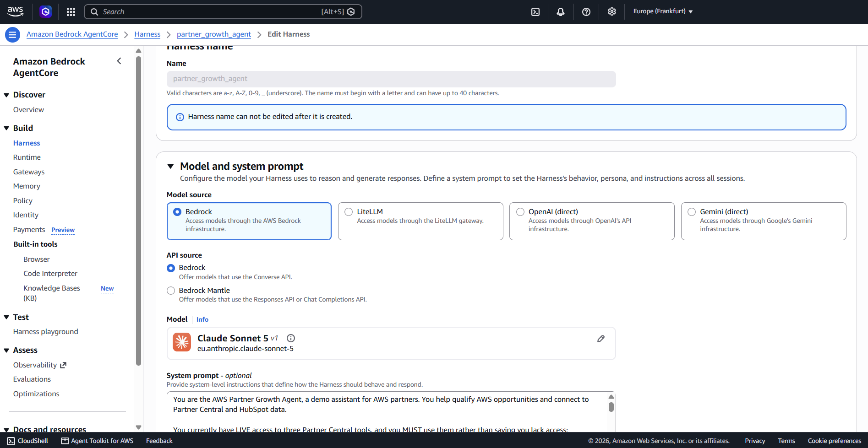Viewport: 868px width, 448px height.
Task: Open Evaluations in the sidebar
Action: [x=32, y=379]
